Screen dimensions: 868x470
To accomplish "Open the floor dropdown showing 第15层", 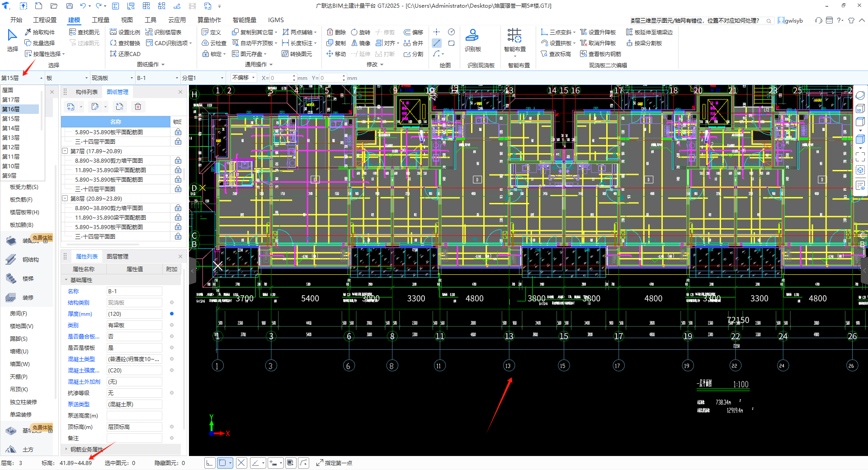I will click(x=22, y=78).
